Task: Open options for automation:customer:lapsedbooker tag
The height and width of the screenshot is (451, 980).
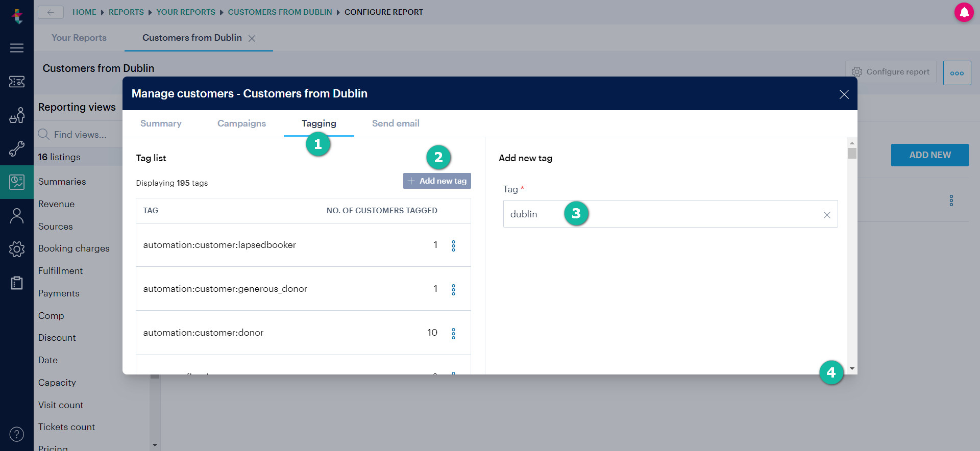Action: (453, 246)
